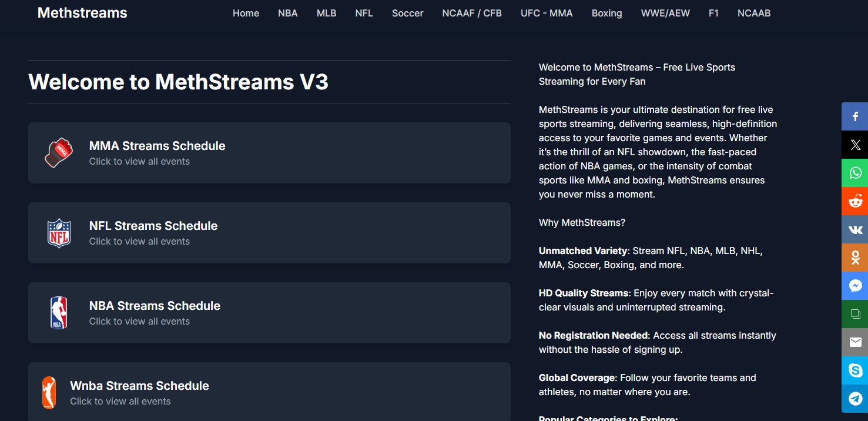Share on Reddit using sidebar icon

pos(855,201)
